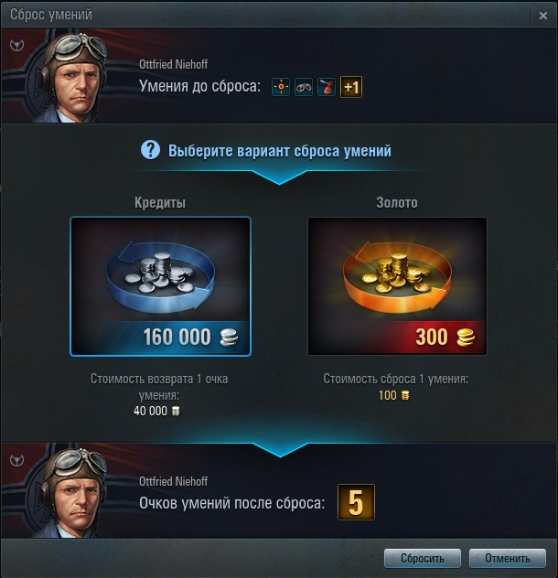Select the Золото reset option card
This screenshot has height=578, width=558.
pyautogui.click(x=397, y=286)
